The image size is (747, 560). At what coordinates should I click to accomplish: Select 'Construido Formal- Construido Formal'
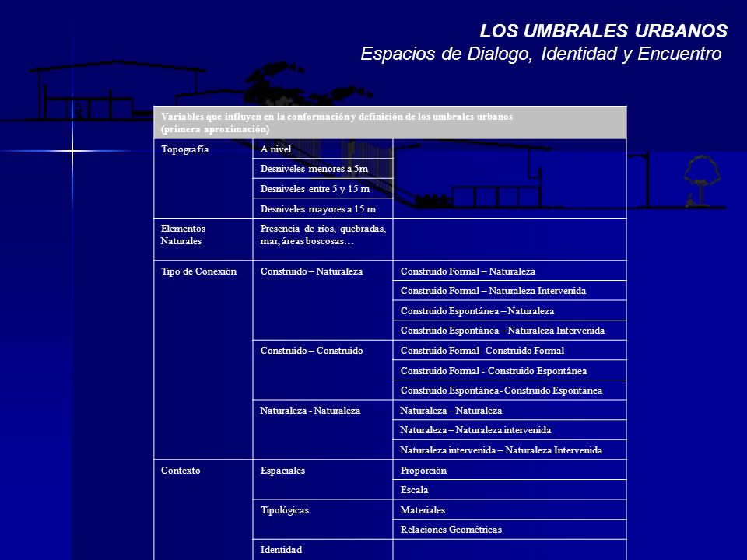(x=510, y=350)
